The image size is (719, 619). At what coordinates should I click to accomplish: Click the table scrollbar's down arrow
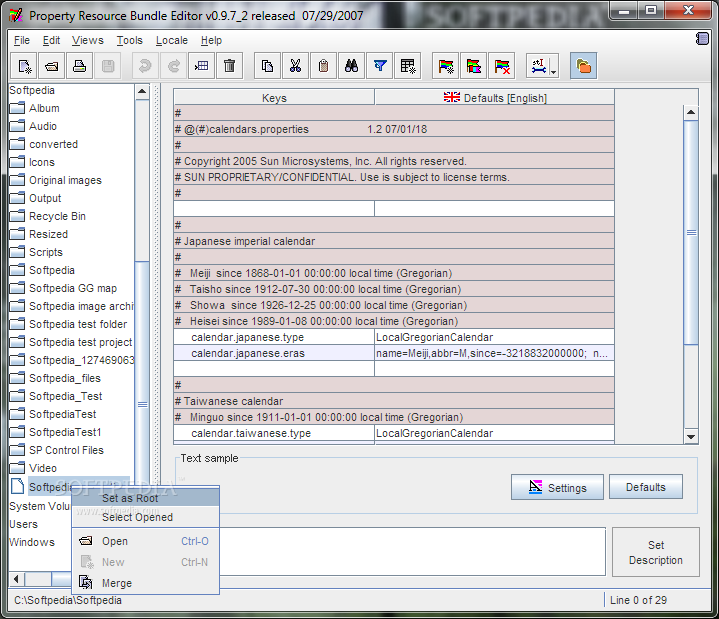(x=691, y=437)
